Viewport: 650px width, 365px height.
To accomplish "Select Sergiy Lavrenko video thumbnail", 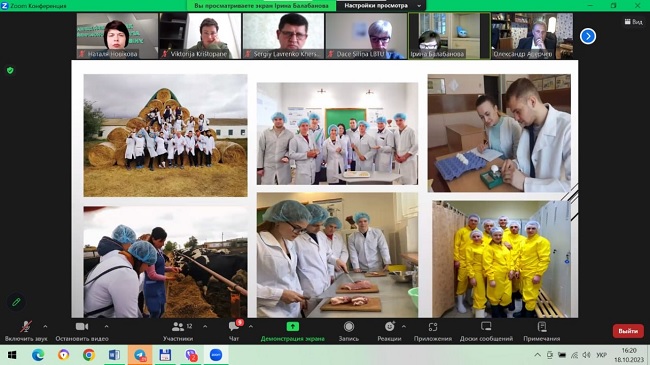I will coord(284,36).
